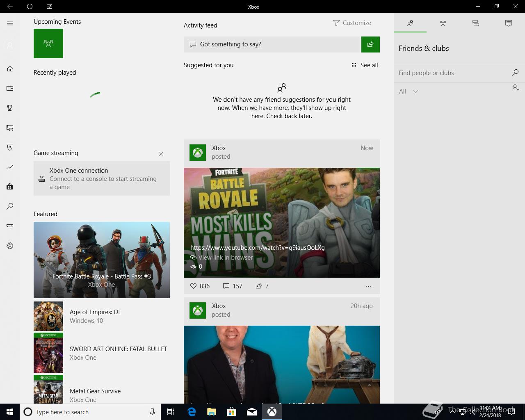Select the Parties tab in right panel
525x420 pixels.
443,23
